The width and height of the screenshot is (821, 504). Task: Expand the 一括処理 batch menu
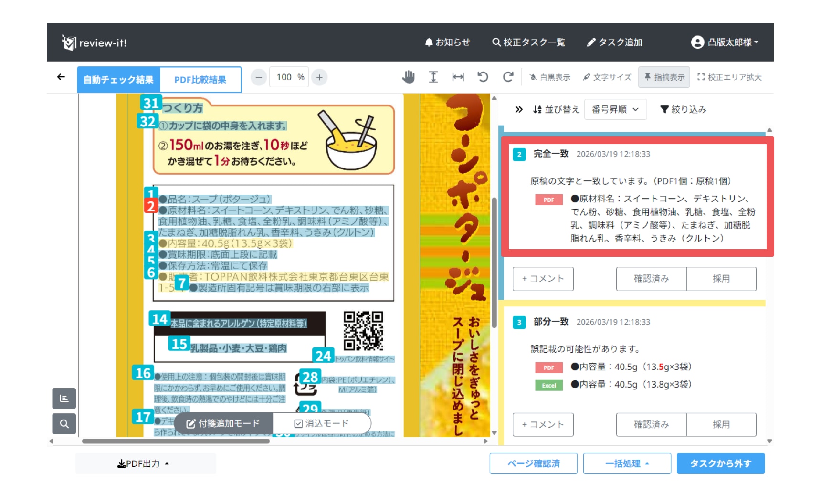point(627,463)
